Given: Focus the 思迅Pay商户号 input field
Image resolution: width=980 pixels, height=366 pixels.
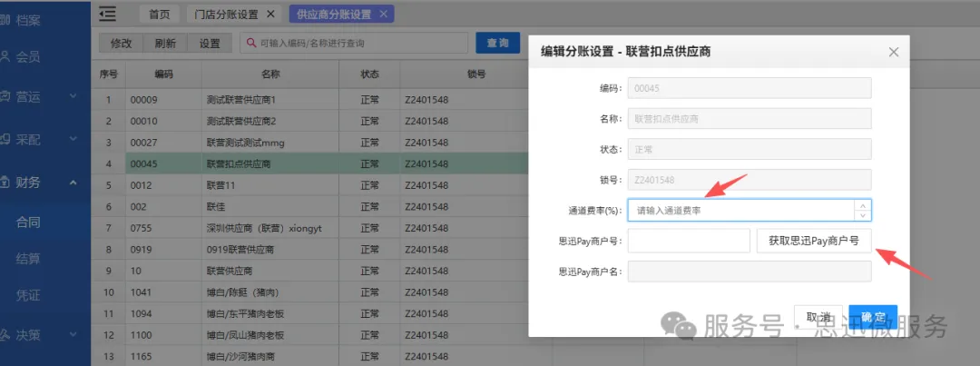Looking at the screenshot, I should pos(689,241).
